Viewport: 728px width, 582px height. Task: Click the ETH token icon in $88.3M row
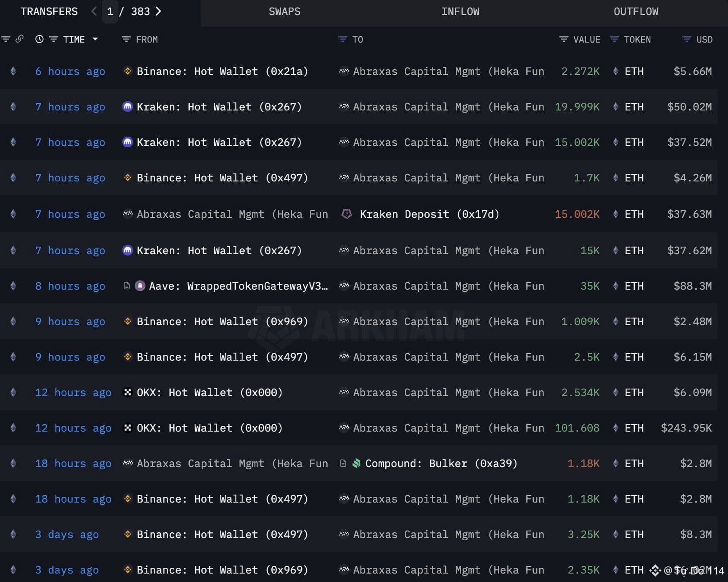(616, 286)
